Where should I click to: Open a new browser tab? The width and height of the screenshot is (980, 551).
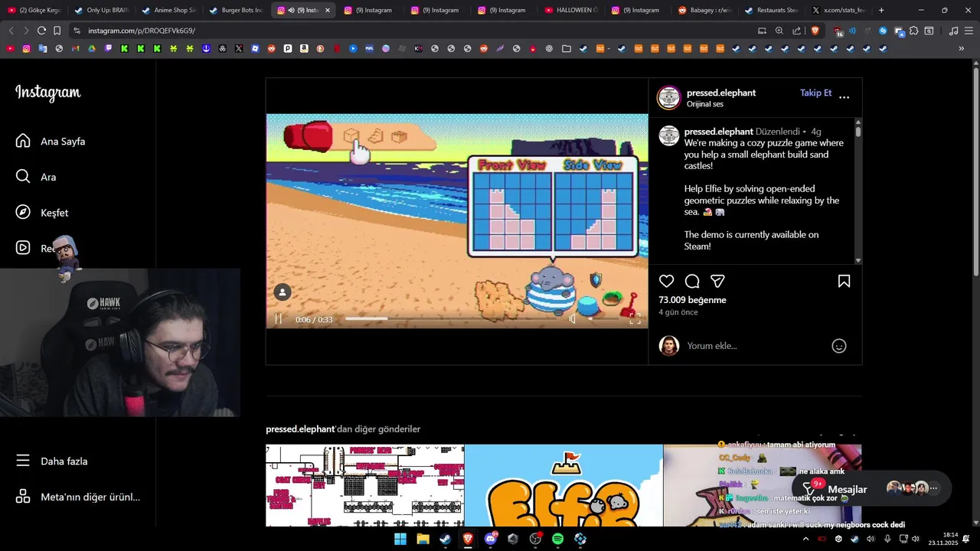point(881,10)
